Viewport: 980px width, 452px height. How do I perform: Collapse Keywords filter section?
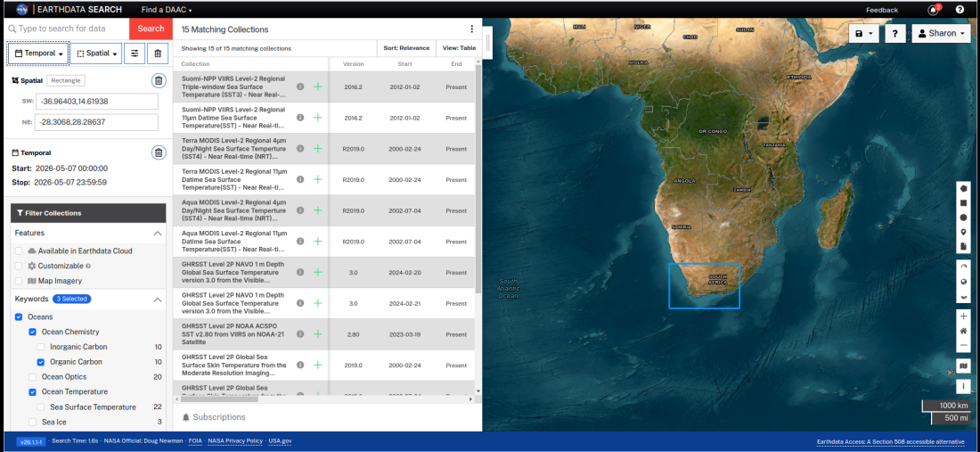(x=158, y=300)
